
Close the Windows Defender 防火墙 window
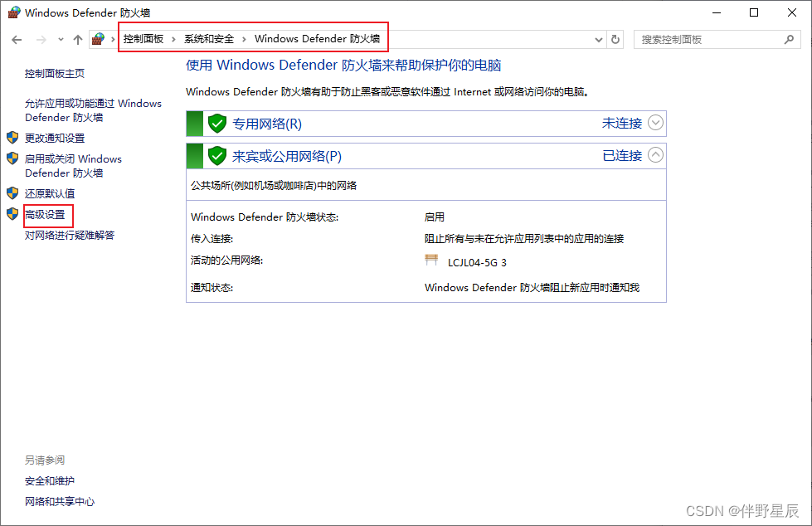pos(792,12)
